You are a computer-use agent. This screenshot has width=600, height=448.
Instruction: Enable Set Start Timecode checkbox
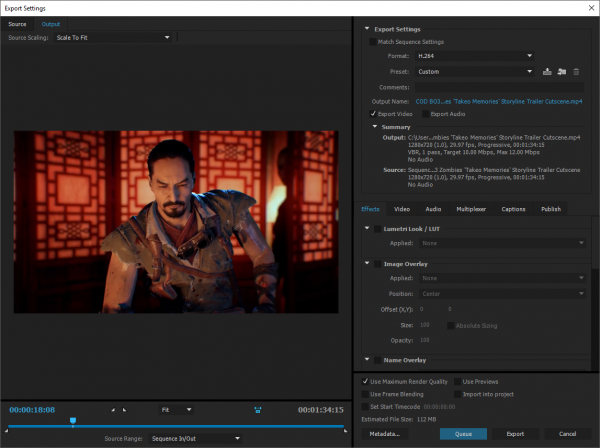365,407
